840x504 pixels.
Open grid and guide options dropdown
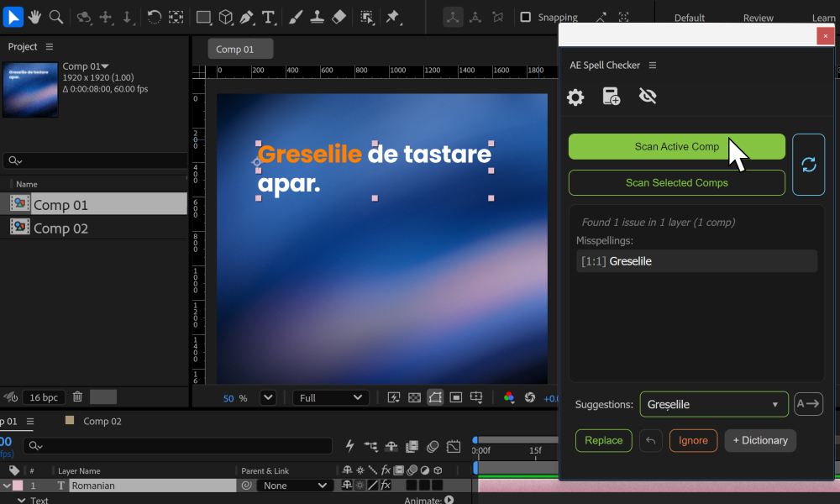tap(476, 397)
